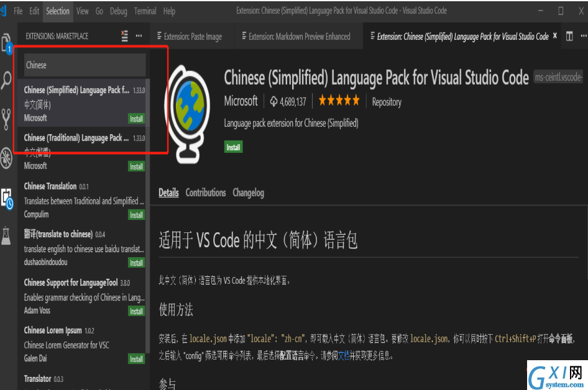Select the Changelog tab
Viewport: 588px width, 390px height.
[248, 193]
